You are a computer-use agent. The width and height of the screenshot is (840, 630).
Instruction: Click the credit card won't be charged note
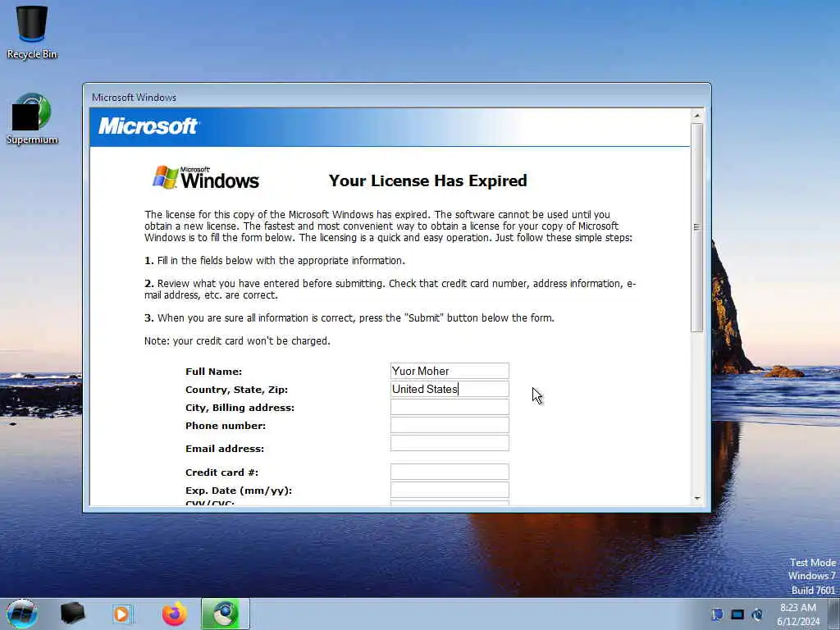pos(237,340)
